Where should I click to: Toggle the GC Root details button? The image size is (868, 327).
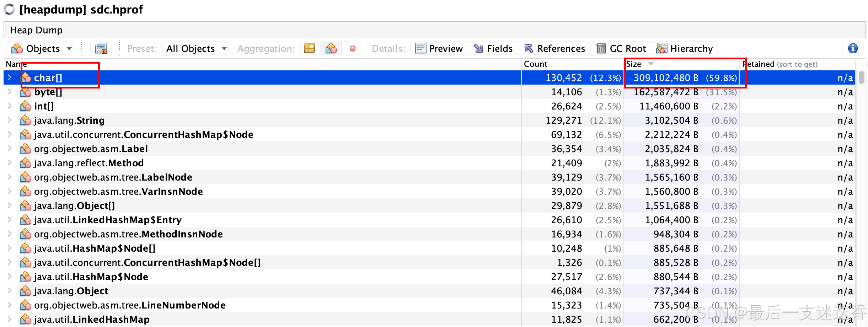click(x=621, y=48)
